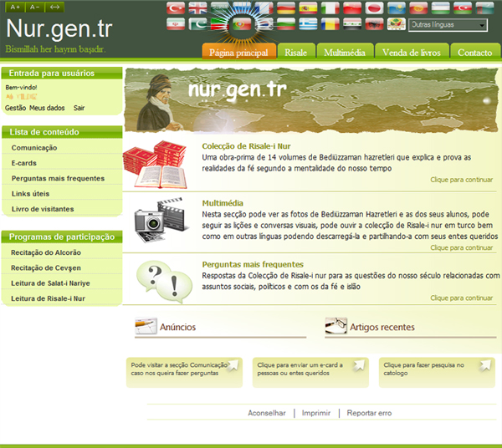Viewport: 502px width, 448px height.
Task: Open the Contacto tab
Action: (475, 53)
